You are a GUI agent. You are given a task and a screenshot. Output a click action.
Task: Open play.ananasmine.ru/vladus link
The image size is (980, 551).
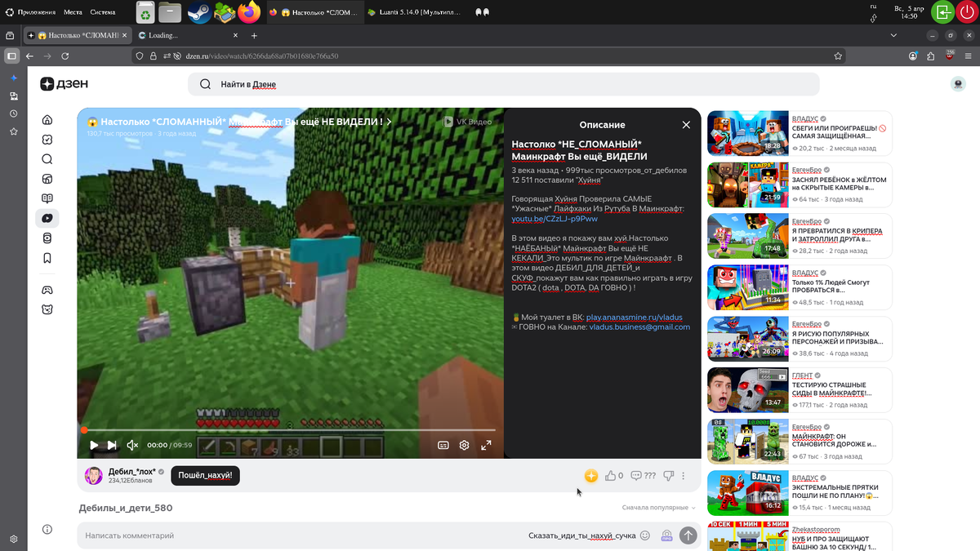(x=634, y=317)
